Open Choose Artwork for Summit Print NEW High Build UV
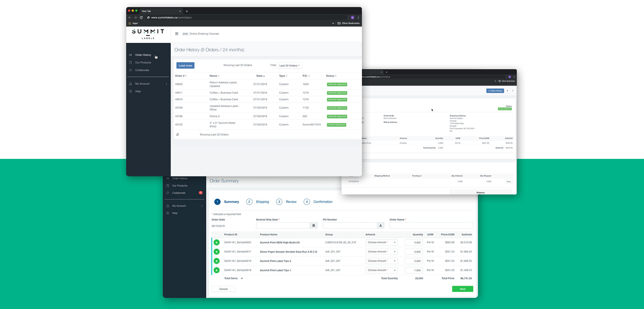Image resolution: width=644 pixels, height=309 pixels. click(x=381, y=242)
